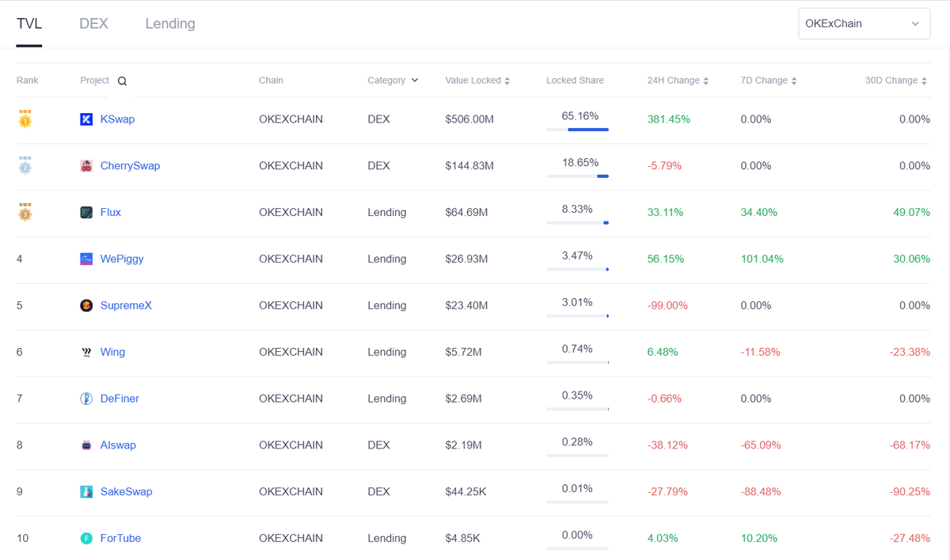This screenshot has width=950, height=560.
Task: Click the Flux project logo icon
Action: coord(86,213)
